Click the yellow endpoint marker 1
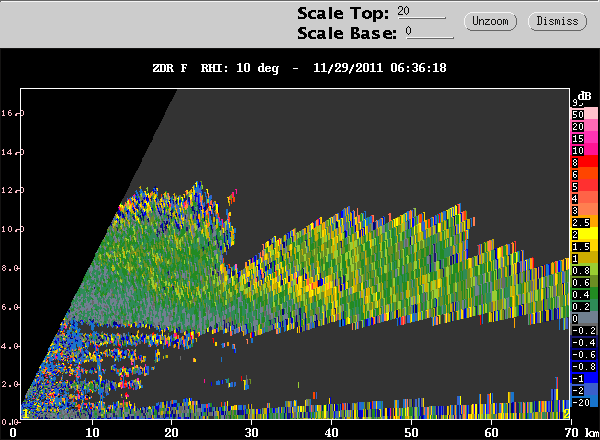600x440 pixels. click(x=25, y=414)
